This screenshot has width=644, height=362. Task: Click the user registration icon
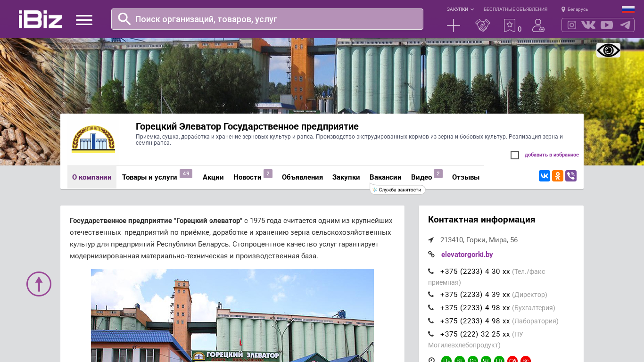coord(538,25)
